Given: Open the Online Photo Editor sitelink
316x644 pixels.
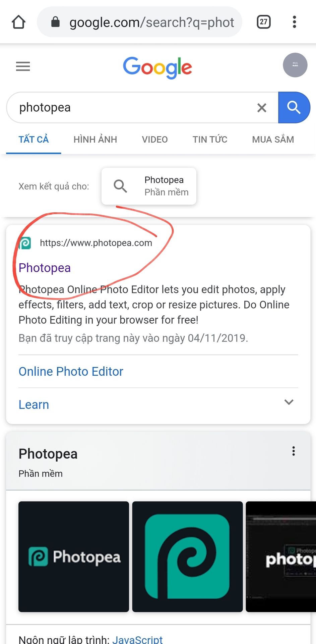Looking at the screenshot, I should 71,372.
